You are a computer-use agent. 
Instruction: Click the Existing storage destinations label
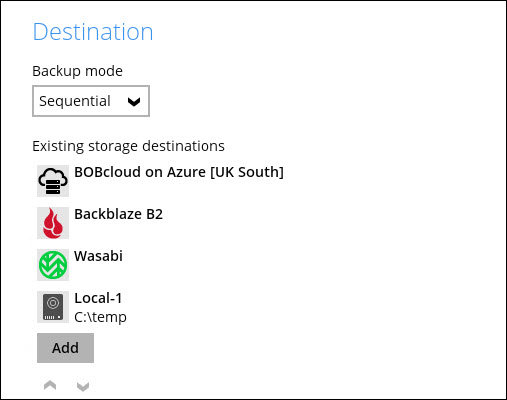point(128,146)
